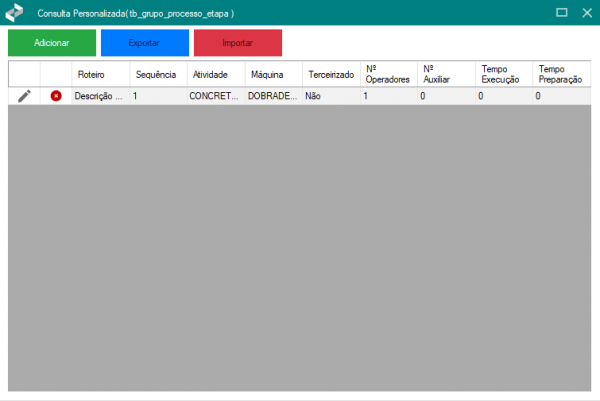Select the Nº Auxiliar cell with value 0
The height and width of the screenshot is (401, 600).
447,96
